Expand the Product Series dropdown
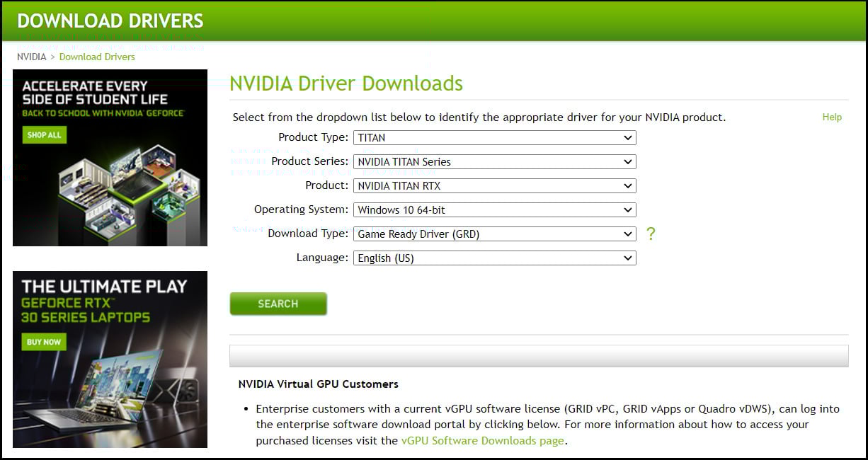The width and height of the screenshot is (868, 460). pos(493,161)
